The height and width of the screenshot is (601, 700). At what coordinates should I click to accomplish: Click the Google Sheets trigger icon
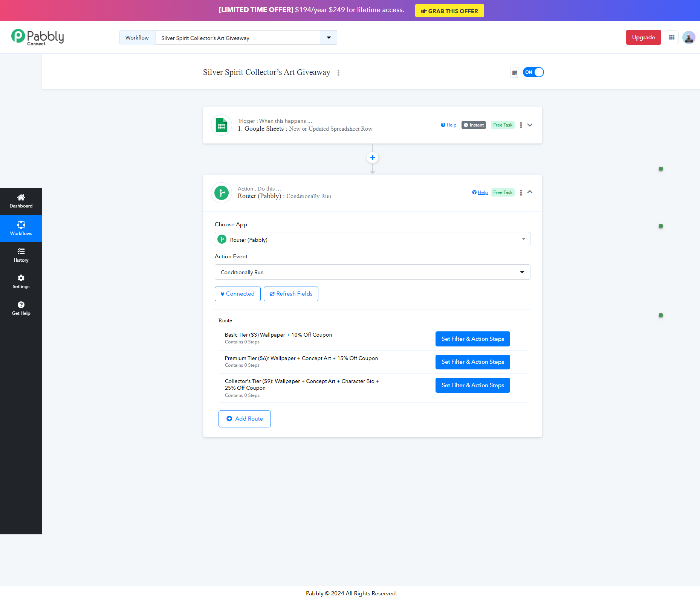(x=222, y=125)
